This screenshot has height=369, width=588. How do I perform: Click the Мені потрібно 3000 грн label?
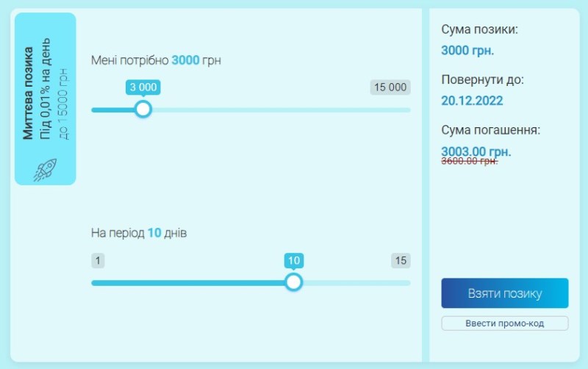pos(156,60)
